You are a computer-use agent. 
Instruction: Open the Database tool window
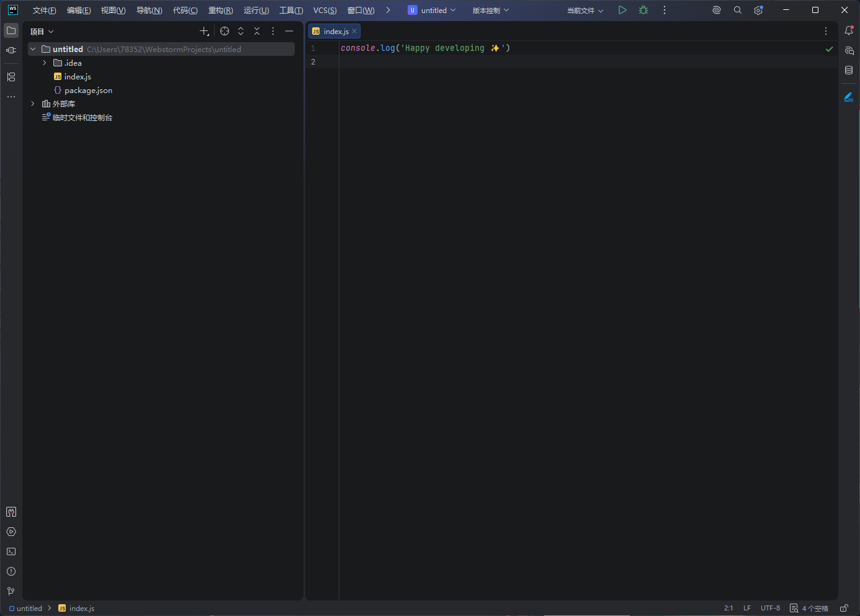click(x=849, y=70)
